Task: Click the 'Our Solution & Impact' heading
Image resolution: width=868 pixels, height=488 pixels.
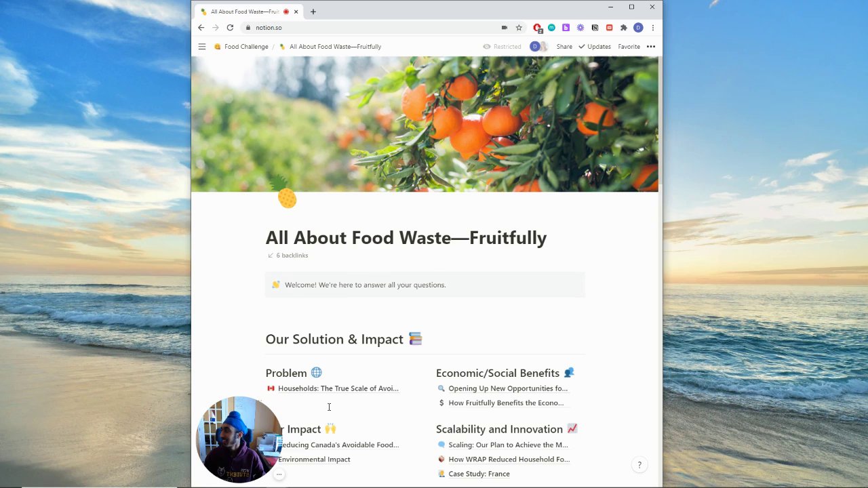Action: click(344, 339)
